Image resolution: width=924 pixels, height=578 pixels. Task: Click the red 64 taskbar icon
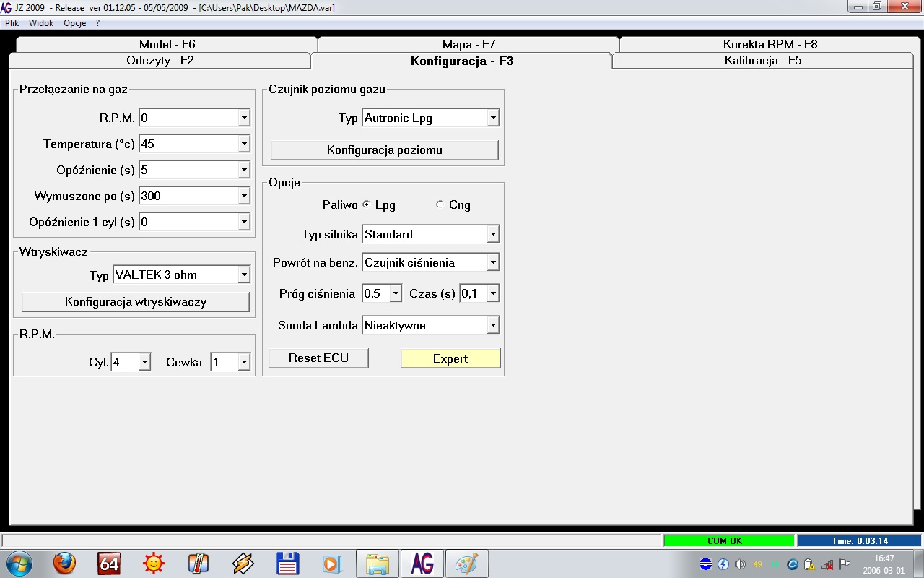109,563
